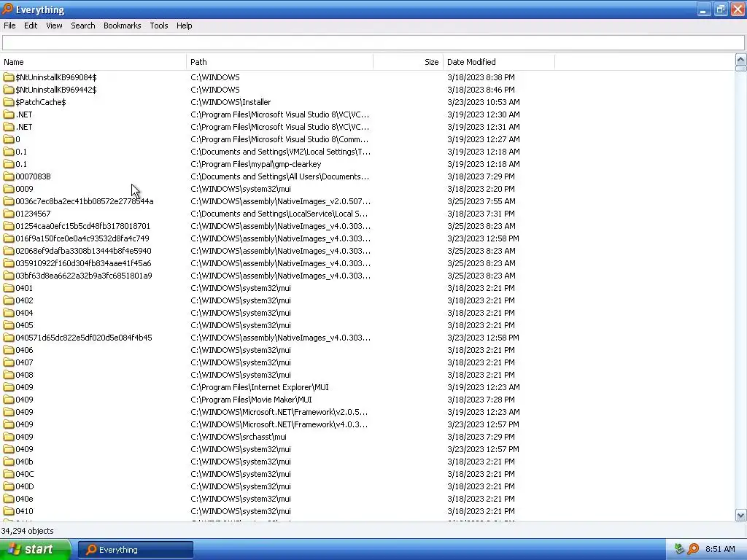
Task: Select the folder icon for 0408
Action: click(x=9, y=374)
